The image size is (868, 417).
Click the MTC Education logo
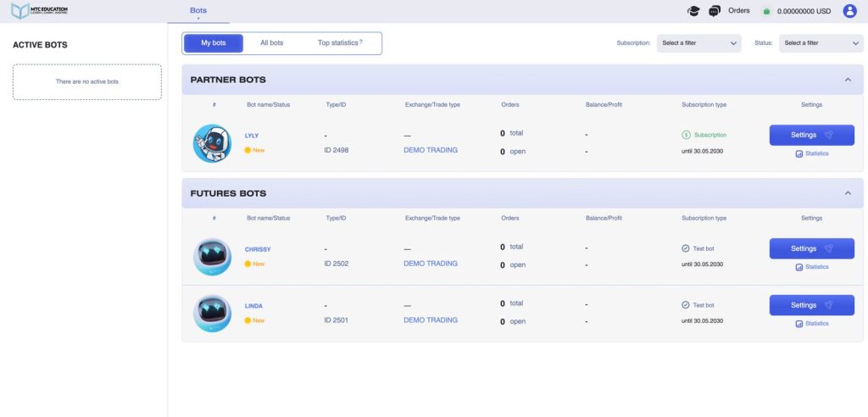tap(39, 11)
